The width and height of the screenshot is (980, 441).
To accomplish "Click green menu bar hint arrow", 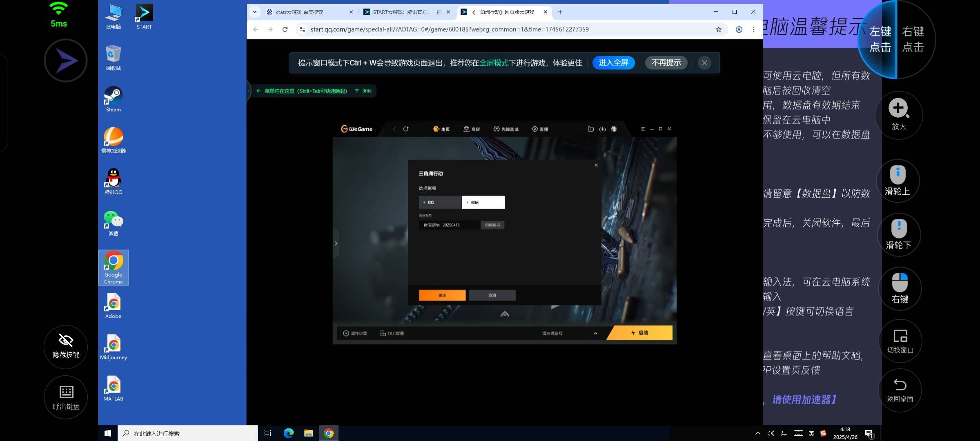I will (258, 91).
